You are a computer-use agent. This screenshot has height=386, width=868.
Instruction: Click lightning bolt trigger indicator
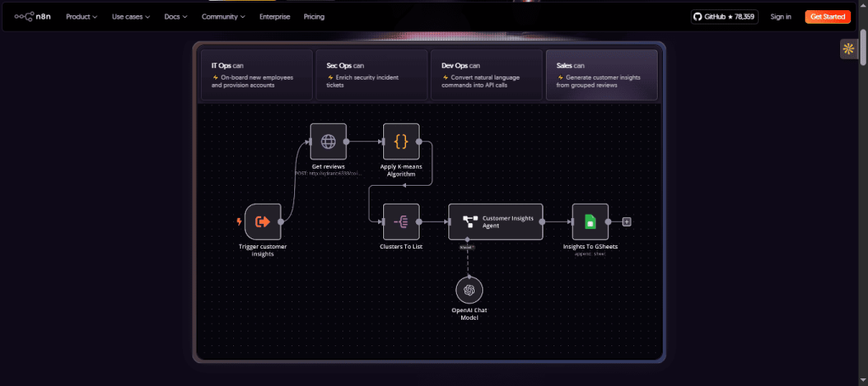click(239, 221)
